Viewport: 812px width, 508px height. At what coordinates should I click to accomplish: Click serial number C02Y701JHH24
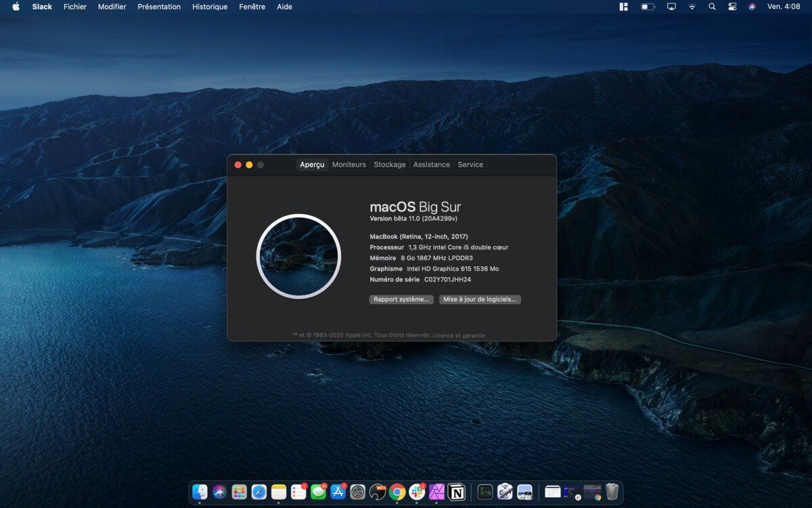447,279
